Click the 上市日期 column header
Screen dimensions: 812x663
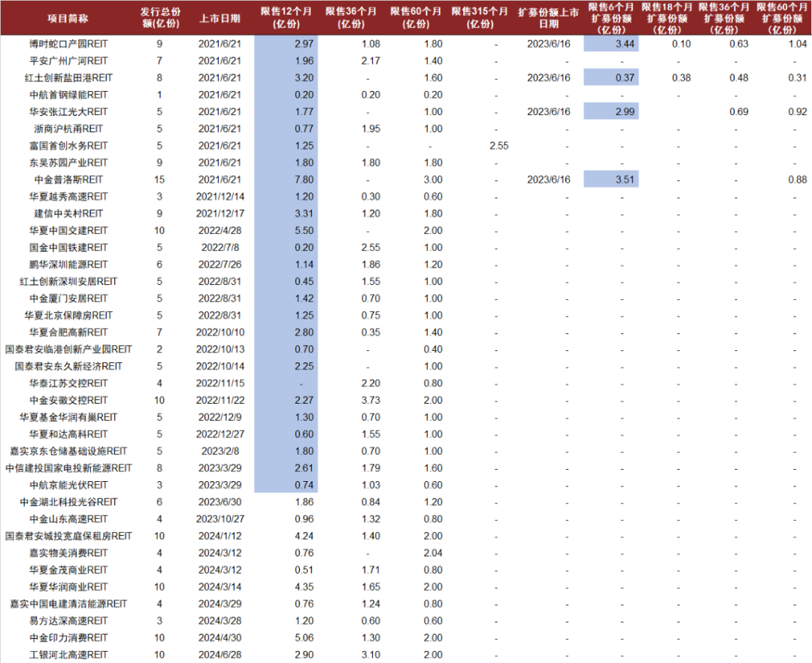[x=221, y=18]
